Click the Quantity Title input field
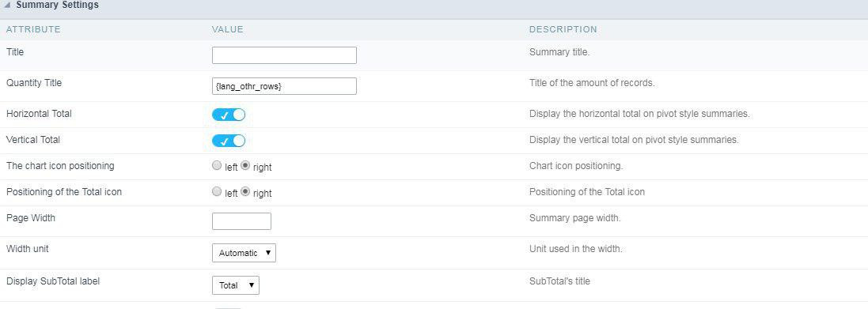 pyautogui.click(x=284, y=86)
